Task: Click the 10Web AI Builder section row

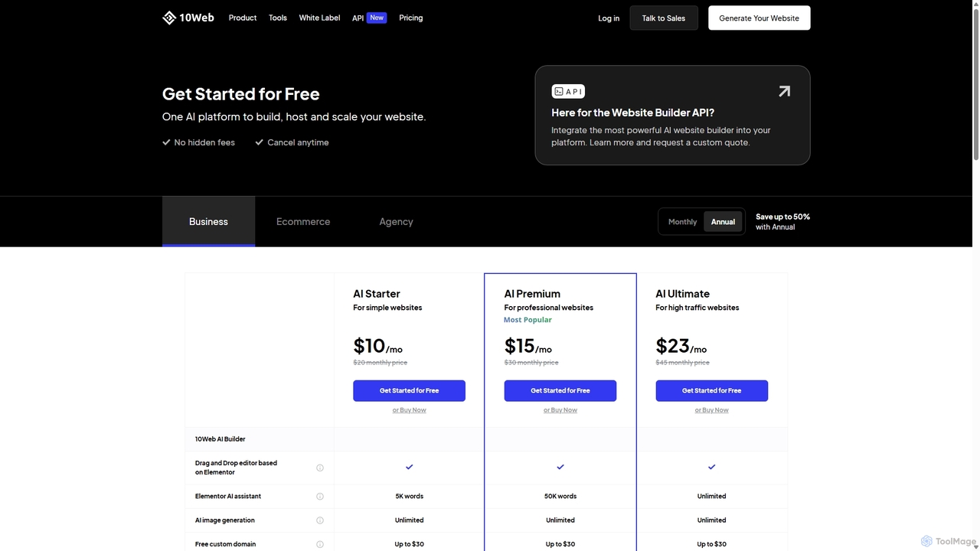Action: 486,439
